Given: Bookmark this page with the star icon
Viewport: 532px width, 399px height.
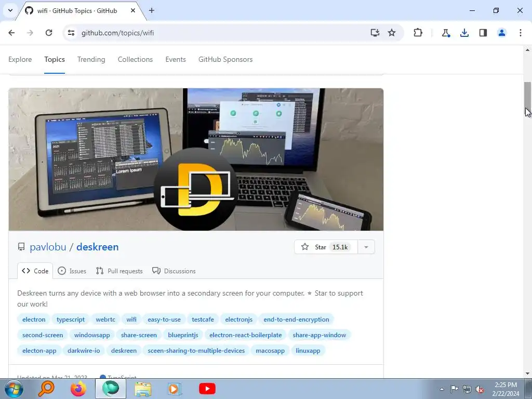Looking at the screenshot, I should (392, 33).
